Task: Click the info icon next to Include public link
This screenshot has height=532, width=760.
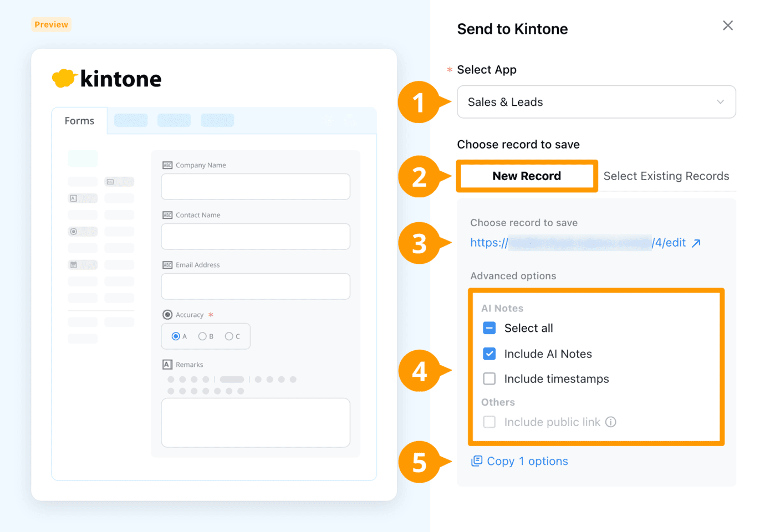Action: point(611,422)
